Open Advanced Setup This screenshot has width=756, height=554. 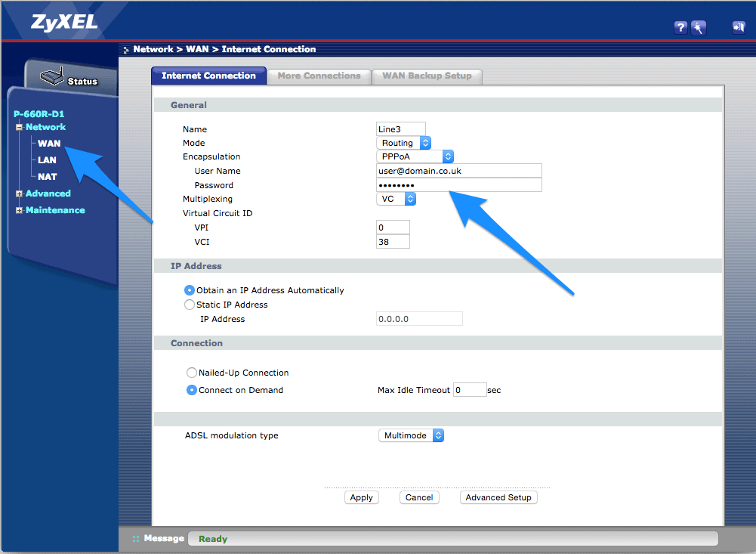[x=498, y=497]
